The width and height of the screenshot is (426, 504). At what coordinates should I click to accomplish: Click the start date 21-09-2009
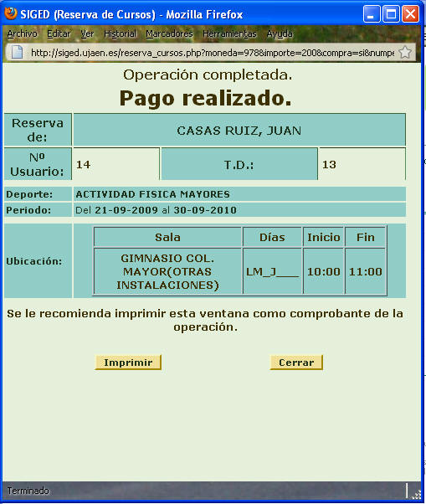(126, 210)
